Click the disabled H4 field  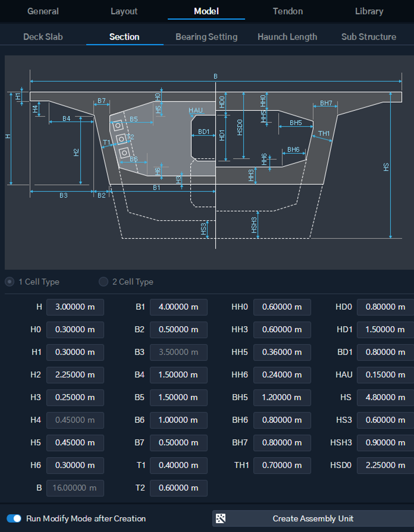point(75,420)
